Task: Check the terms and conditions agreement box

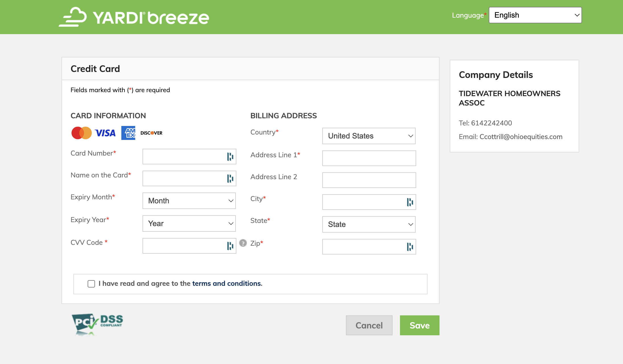Action: tap(91, 284)
